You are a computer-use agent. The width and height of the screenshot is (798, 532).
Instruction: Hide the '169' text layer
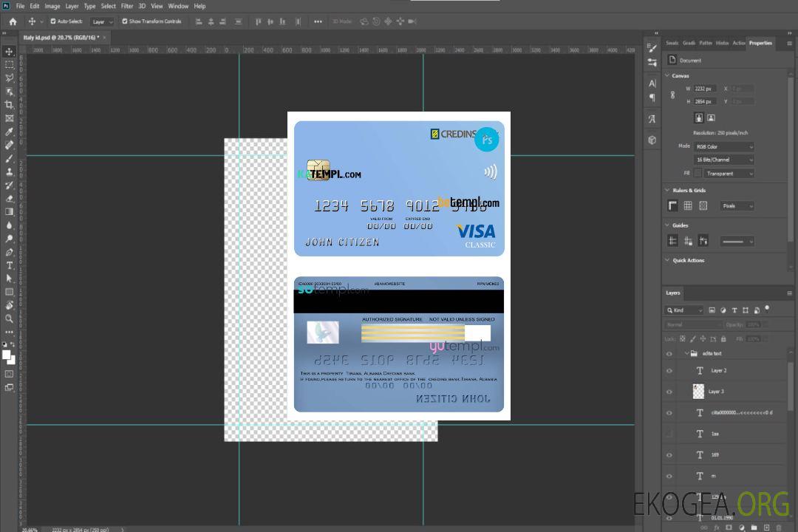tap(669, 455)
